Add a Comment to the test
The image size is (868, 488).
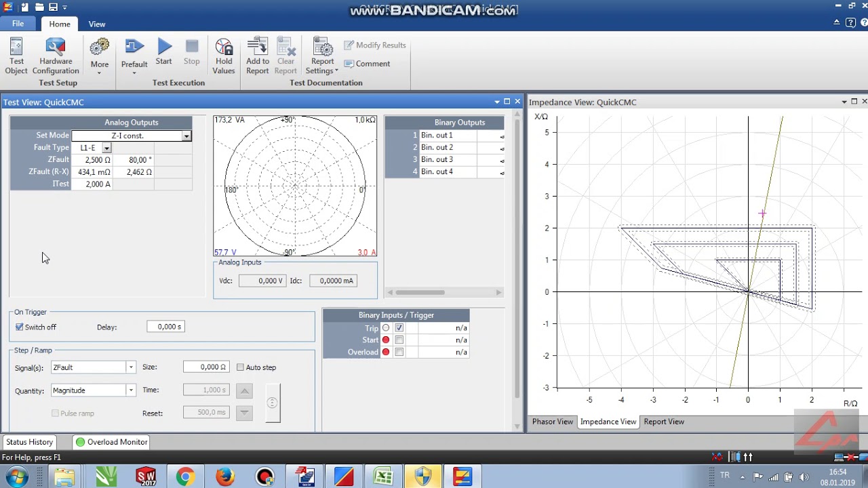point(367,64)
